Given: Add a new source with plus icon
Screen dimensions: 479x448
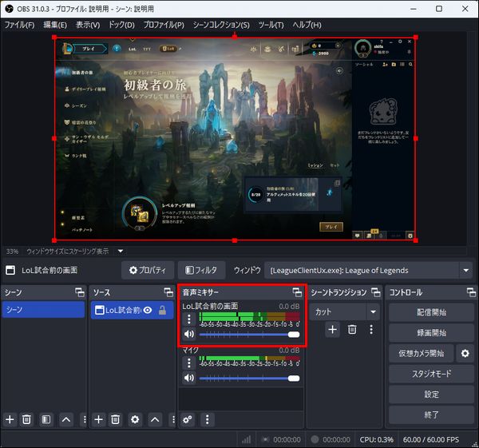Looking at the screenshot, I should (x=98, y=419).
